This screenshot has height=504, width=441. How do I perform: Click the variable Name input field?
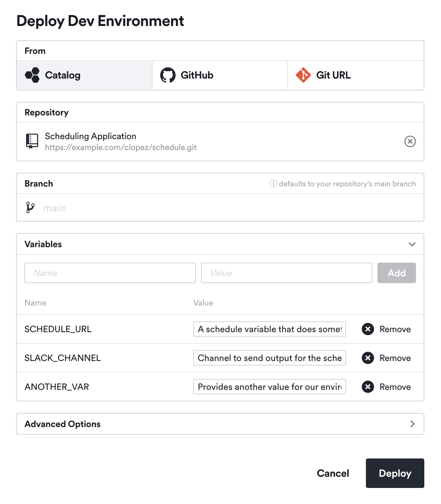tap(110, 273)
